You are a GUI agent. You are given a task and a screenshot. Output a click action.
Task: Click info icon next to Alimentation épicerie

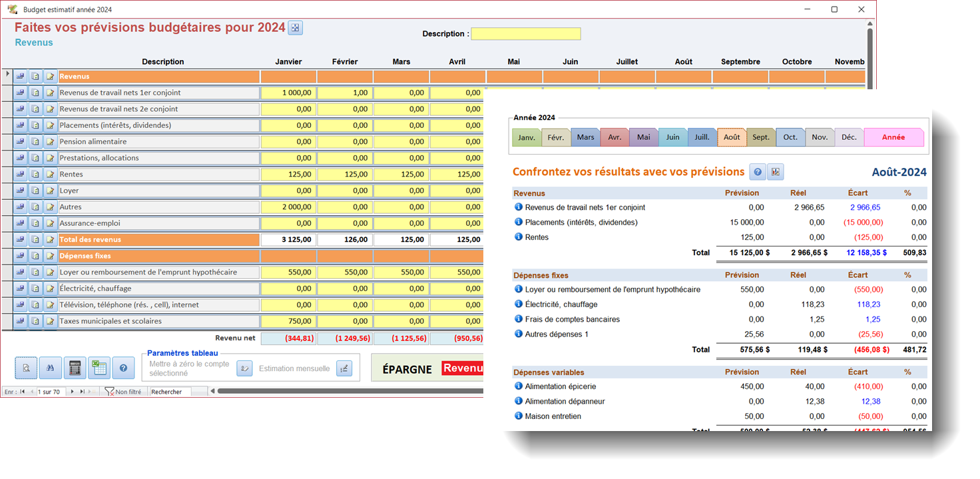519,386
